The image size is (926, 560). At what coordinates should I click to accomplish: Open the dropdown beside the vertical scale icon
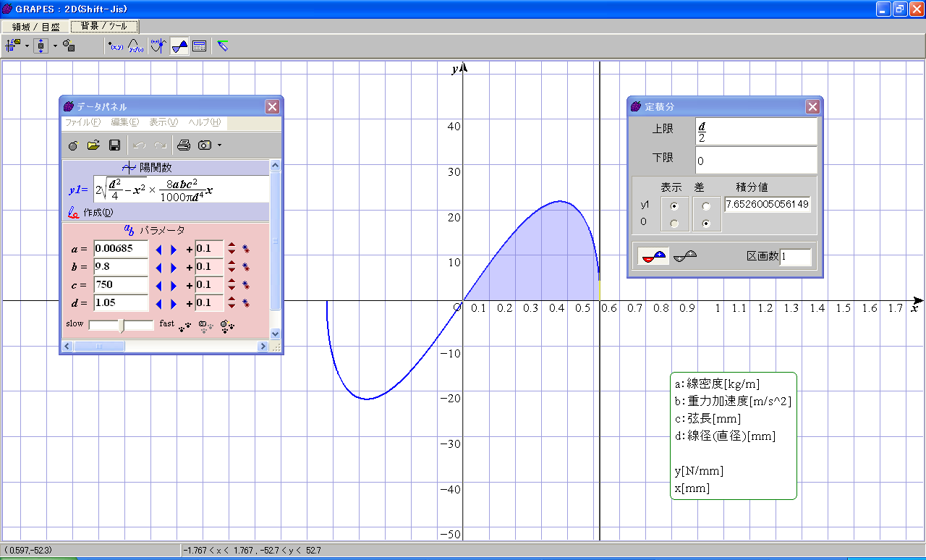(55, 46)
